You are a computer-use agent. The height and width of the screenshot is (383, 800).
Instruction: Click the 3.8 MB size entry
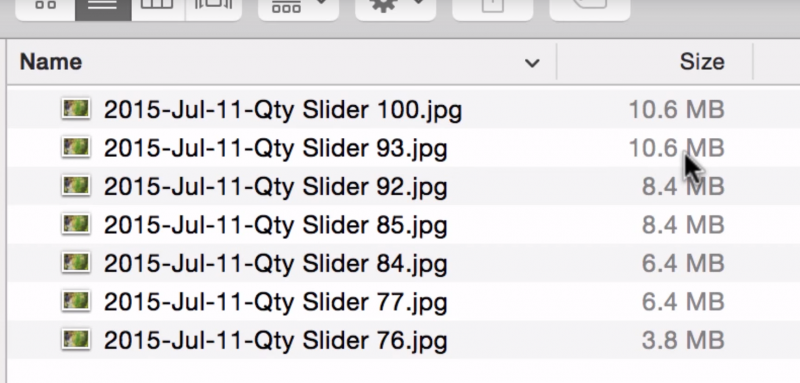click(x=683, y=341)
